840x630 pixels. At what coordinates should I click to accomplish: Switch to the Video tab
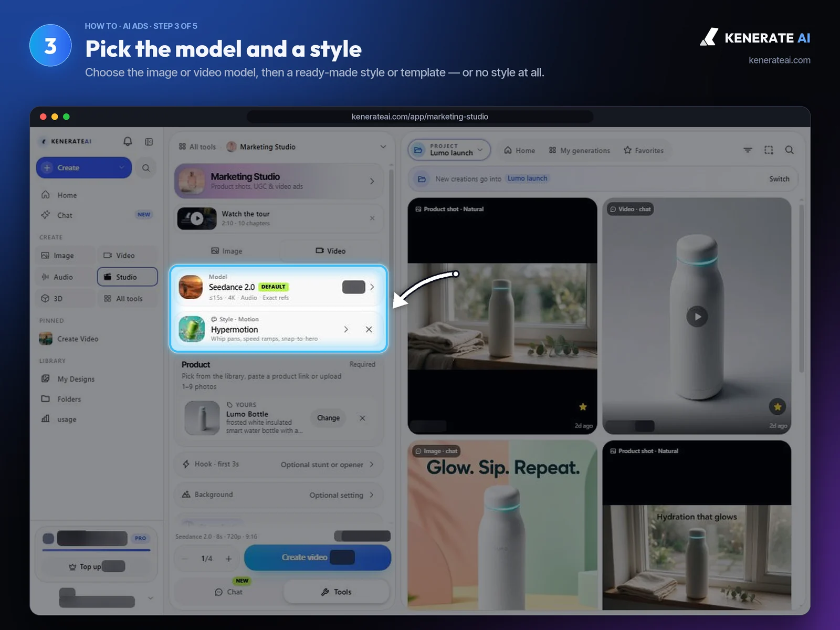click(331, 251)
